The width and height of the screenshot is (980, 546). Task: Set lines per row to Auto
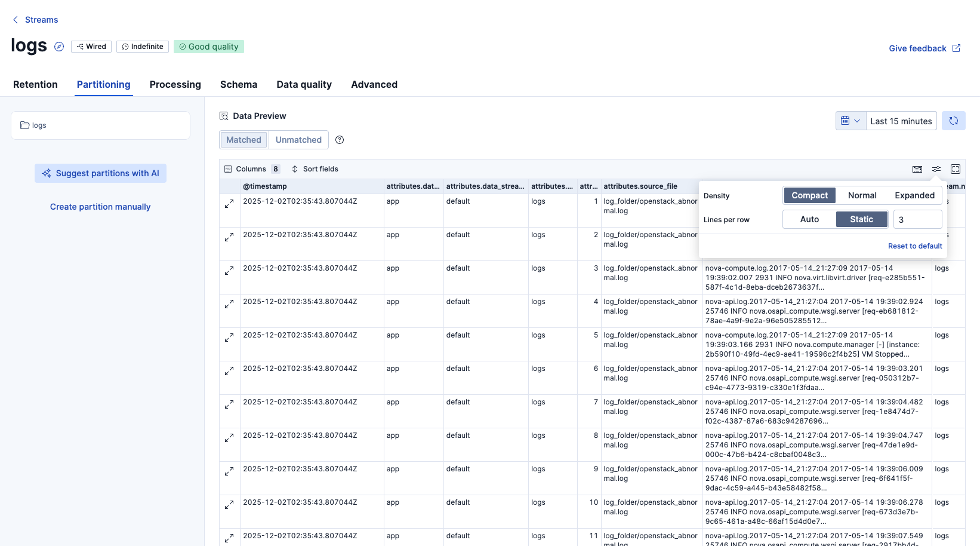[809, 219]
